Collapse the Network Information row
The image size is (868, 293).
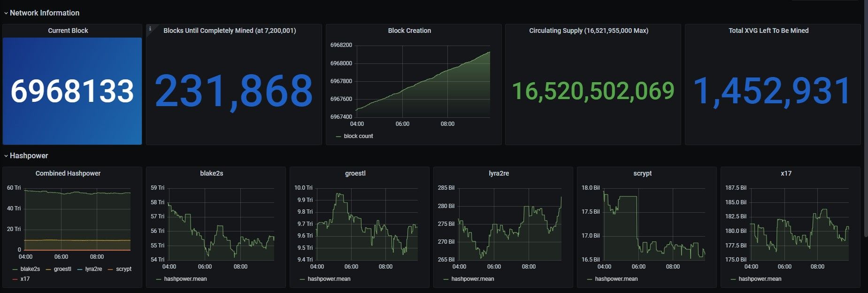44,13
